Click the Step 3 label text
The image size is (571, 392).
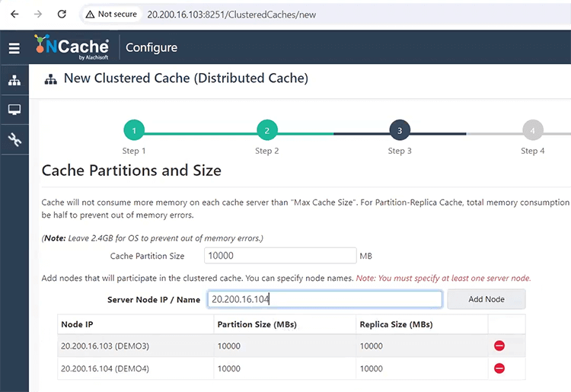pos(400,151)
